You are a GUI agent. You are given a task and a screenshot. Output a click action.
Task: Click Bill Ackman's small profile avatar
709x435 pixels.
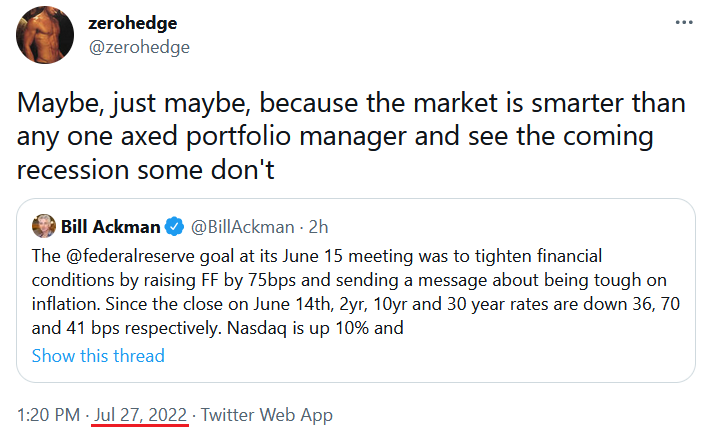click(x=44, y=226)
